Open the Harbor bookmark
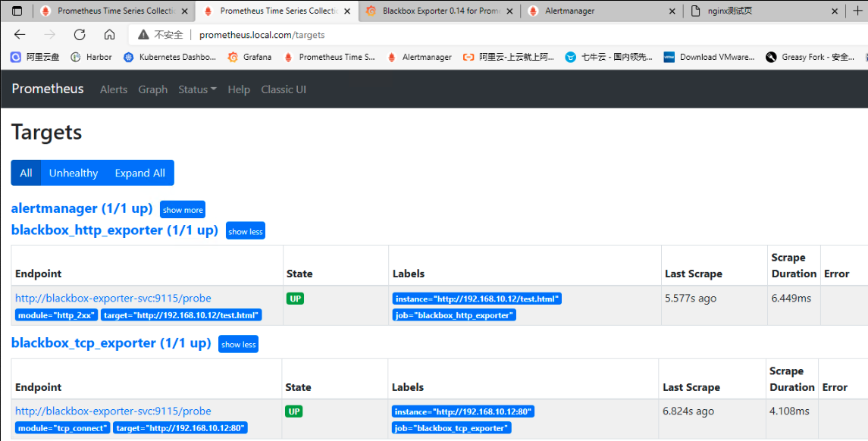 [x=91, y=57]
